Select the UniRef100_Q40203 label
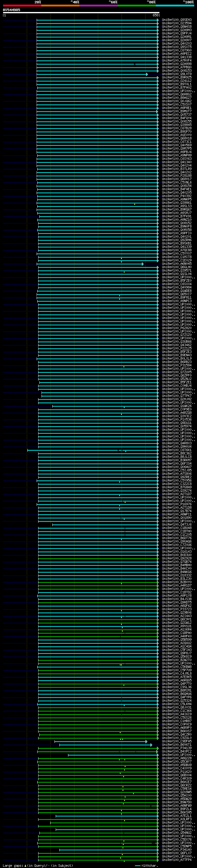 pos(177,43)
